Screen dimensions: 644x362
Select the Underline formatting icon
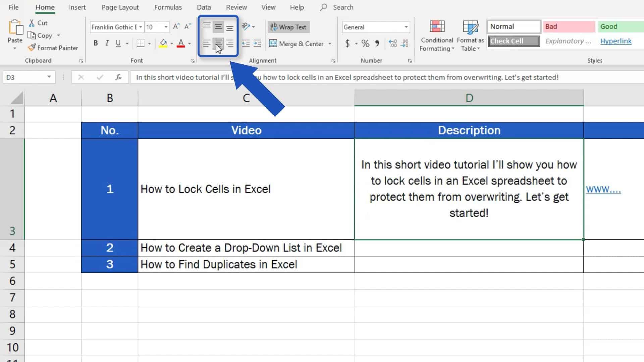[118, 43]
